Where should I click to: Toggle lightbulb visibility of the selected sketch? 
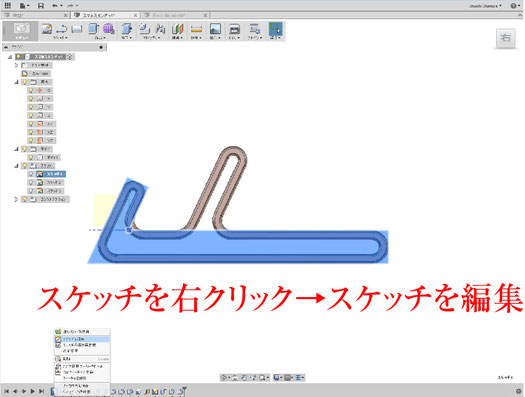[x=31, y=174]
